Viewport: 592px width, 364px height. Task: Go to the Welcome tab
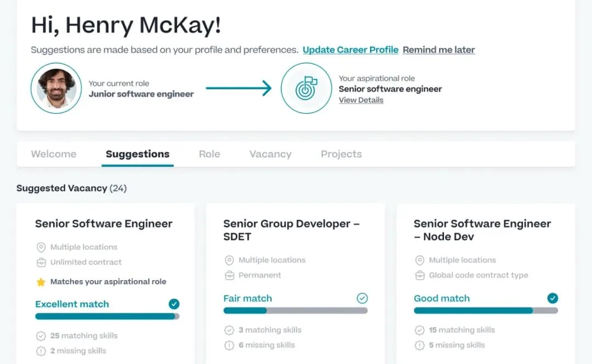tap(54, 154)
